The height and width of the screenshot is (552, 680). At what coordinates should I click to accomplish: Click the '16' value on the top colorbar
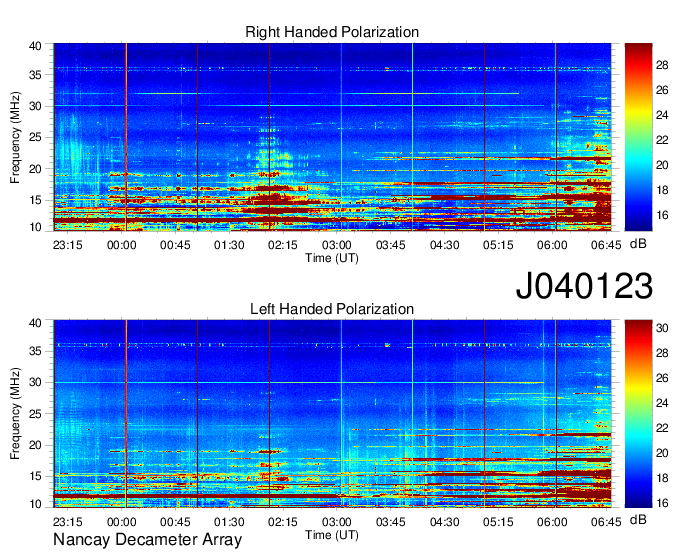pos(662,215)
